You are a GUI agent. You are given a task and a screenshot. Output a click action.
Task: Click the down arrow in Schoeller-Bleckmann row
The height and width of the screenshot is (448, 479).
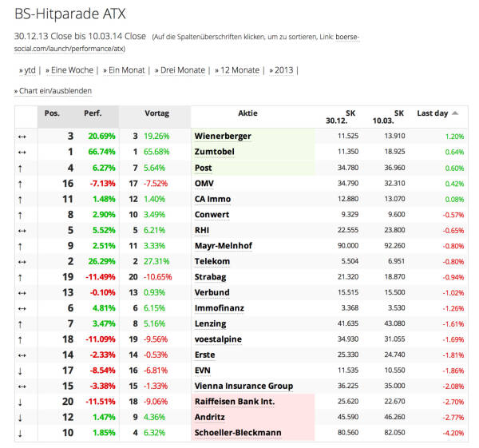click(20, 434)
